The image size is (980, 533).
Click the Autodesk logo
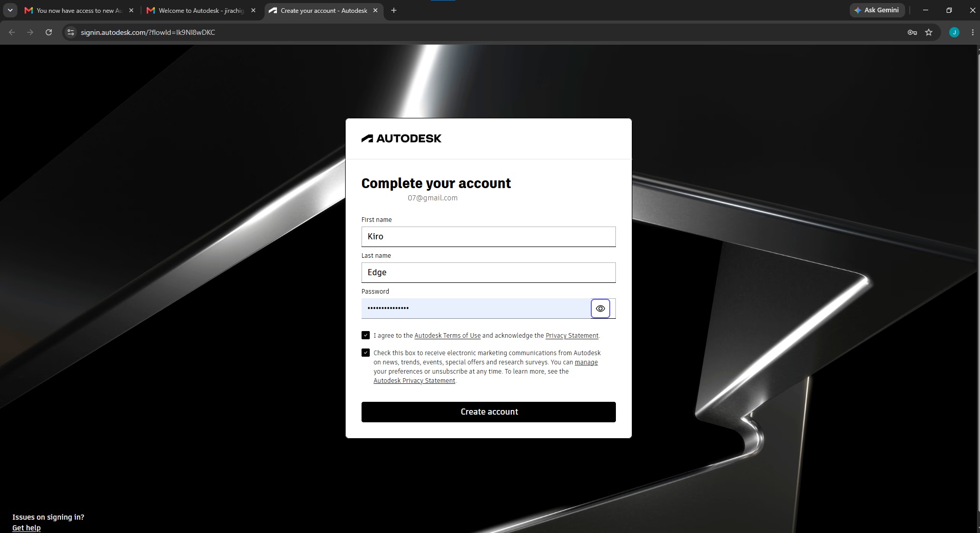coord(401,138)
